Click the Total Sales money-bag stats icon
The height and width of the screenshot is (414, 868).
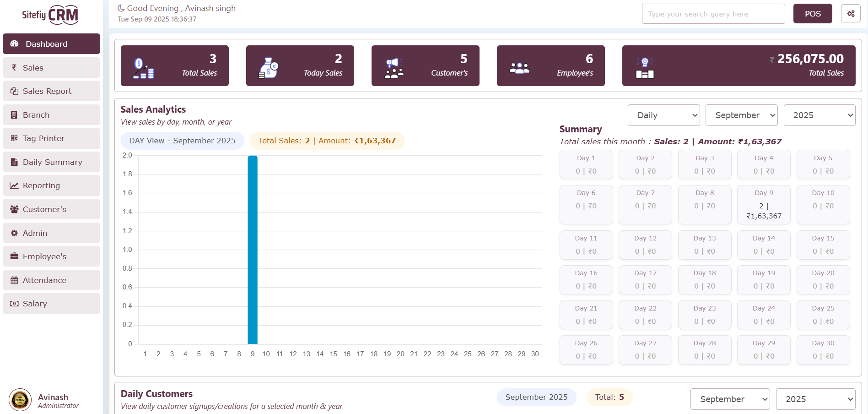143,68
